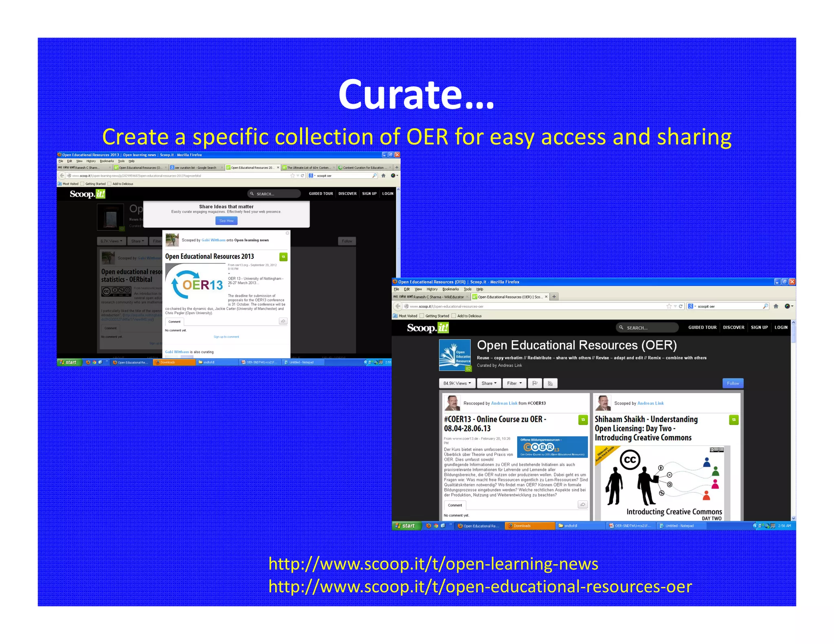Click the home icon in the right Firefox window
The image size is (834, 644).
776,306
